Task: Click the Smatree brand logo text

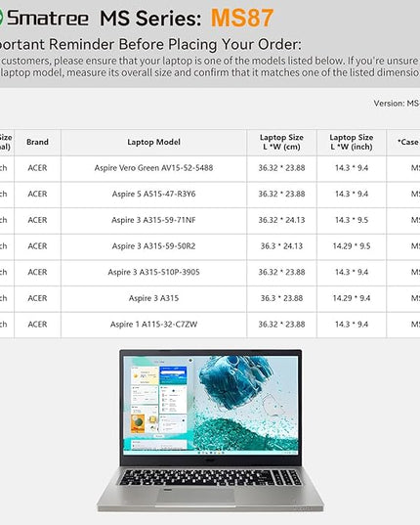Action: coord(48,18)
